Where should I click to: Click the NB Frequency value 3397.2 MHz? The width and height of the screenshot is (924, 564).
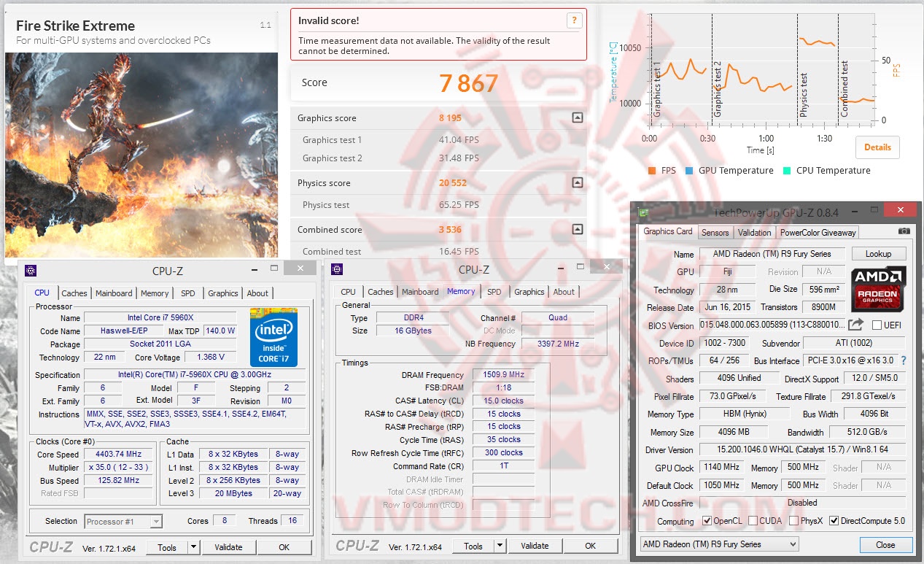click(x=558, y=343)
